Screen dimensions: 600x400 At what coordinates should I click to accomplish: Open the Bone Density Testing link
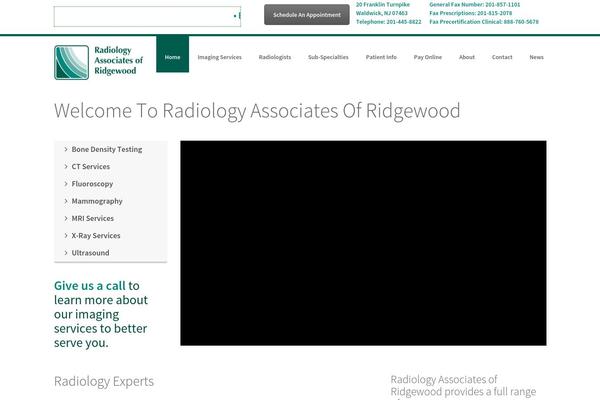[107, 149]
